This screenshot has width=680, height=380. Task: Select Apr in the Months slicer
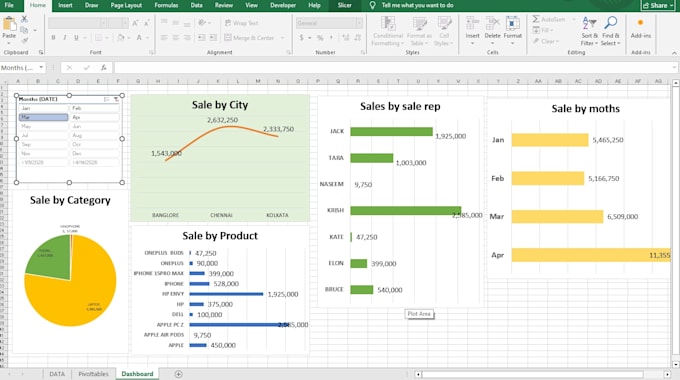coord(95,118)
